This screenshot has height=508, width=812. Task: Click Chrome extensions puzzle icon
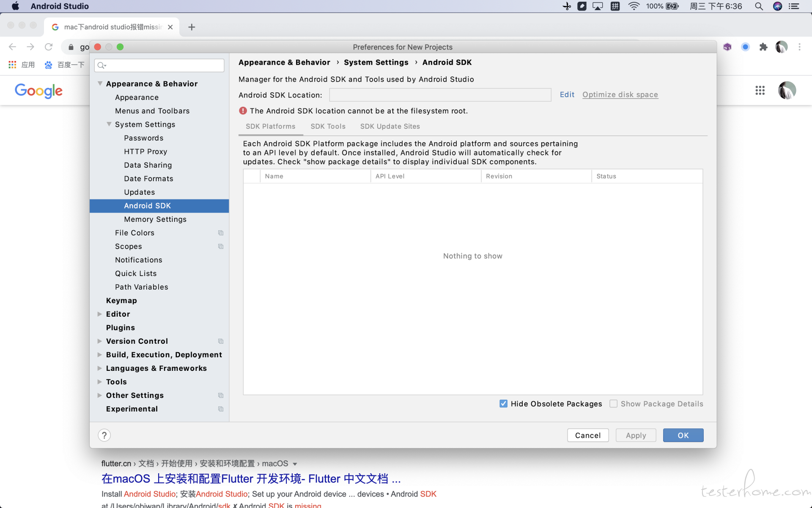[763, 47]
